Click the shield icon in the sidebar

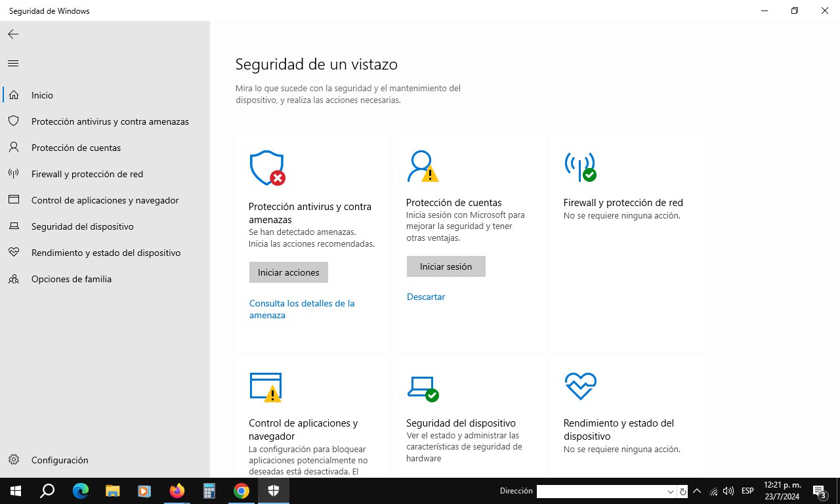point(14,121)
